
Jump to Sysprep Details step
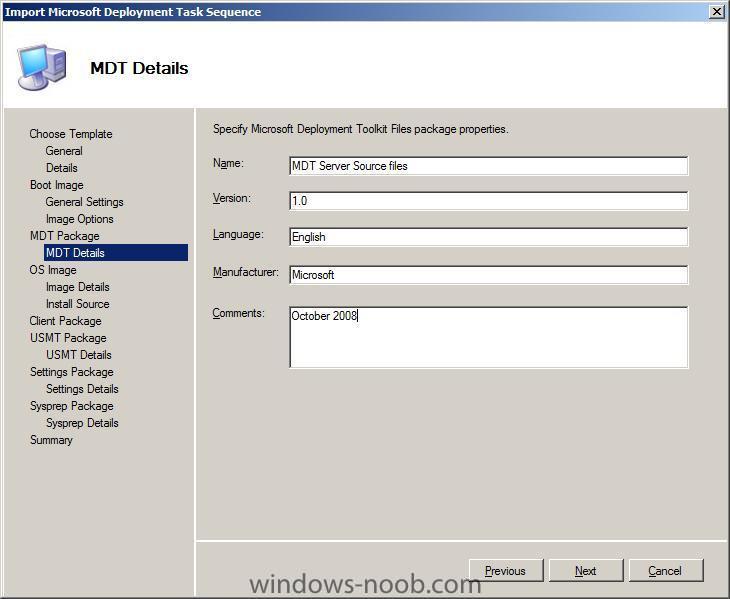pyautogui.click(x=82, y=423)
